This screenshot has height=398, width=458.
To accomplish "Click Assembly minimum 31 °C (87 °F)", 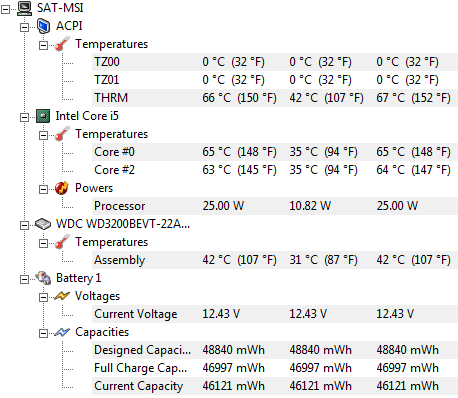I will 323,260.
